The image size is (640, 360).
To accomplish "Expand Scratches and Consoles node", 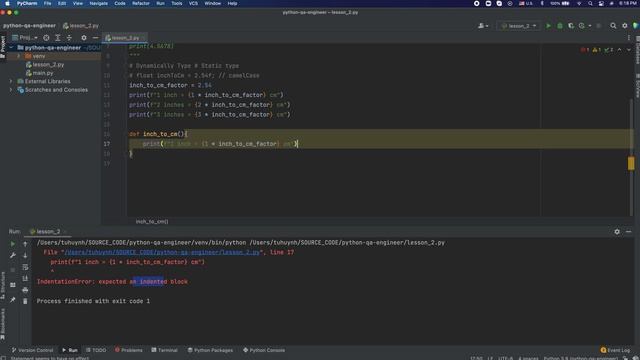I will click(11, 90).
